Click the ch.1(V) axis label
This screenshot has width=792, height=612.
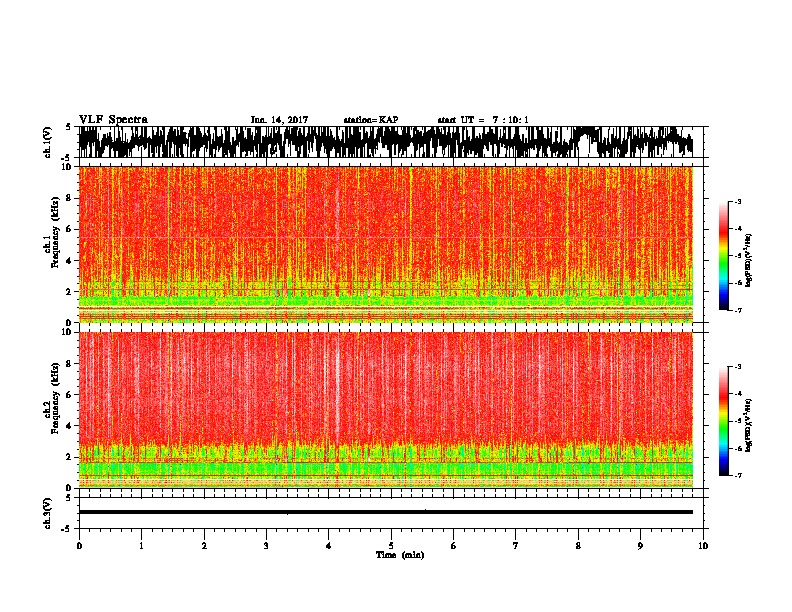(48, 142)
